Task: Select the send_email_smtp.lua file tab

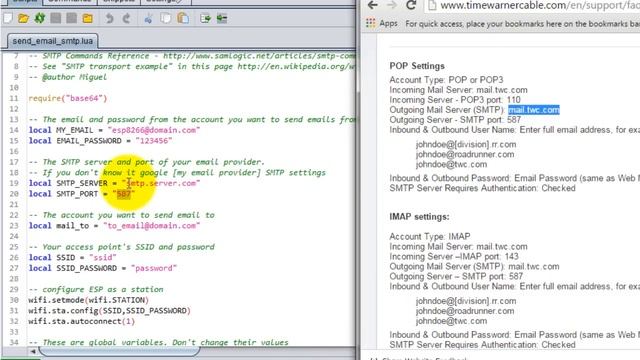Action: pyautogui.click(x=53, y=41)
